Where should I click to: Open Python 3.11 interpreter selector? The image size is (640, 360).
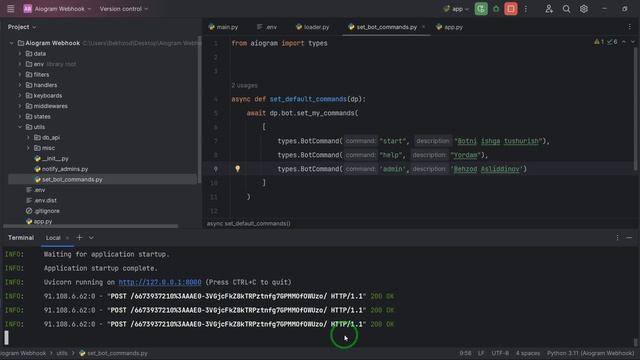(590, 353)
